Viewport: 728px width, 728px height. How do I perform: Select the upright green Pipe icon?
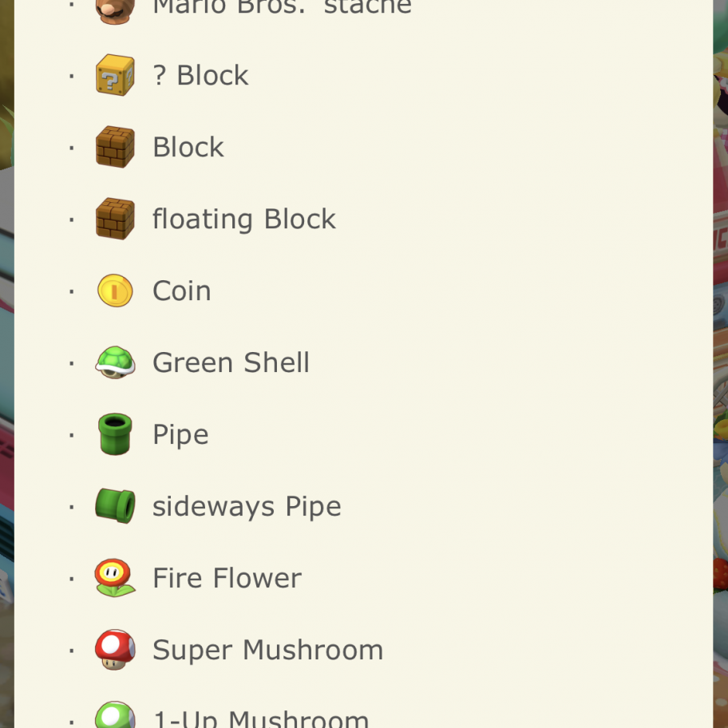coord(115,434)
